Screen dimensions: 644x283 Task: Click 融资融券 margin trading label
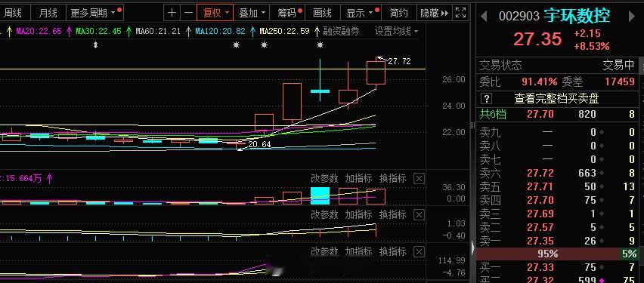pyautogui.click(x=341, y=31)
